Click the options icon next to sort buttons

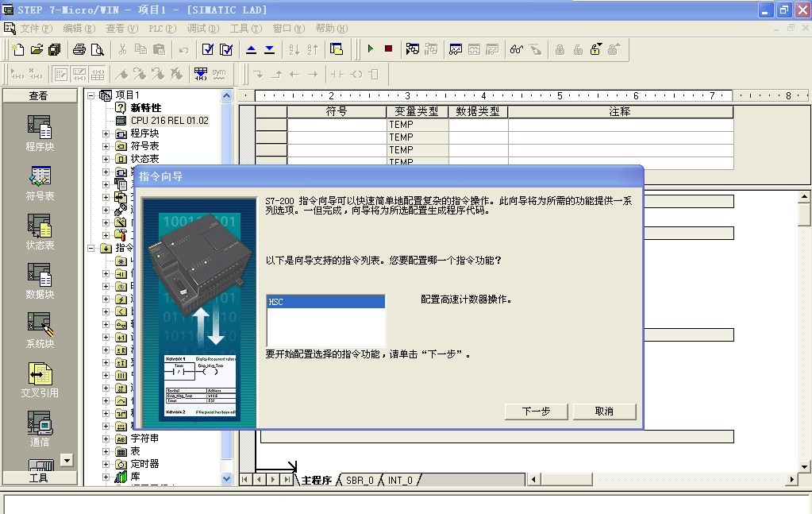(337, 50)
